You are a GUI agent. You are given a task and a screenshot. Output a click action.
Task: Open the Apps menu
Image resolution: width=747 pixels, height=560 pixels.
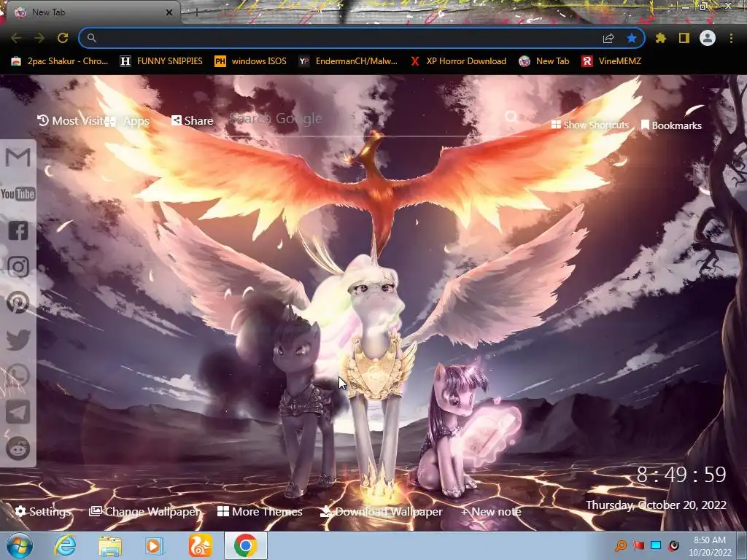127,122
